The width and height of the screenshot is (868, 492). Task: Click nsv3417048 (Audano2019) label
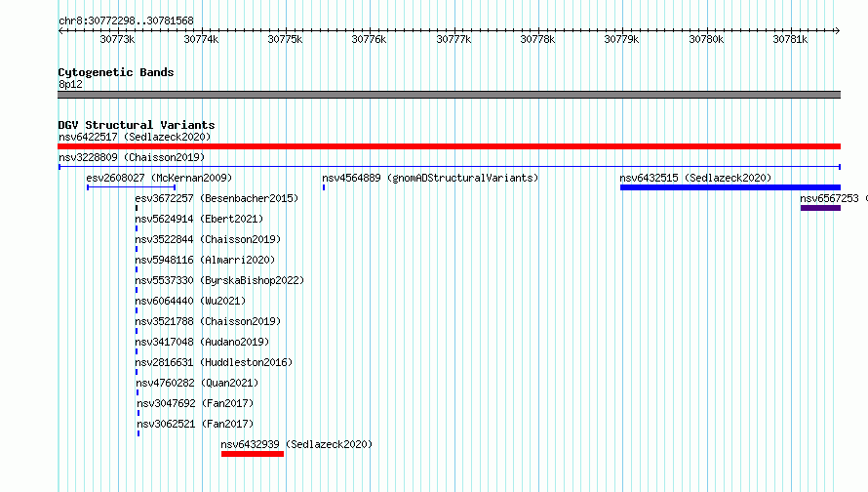pyautogui.click(x=202, y=342)
